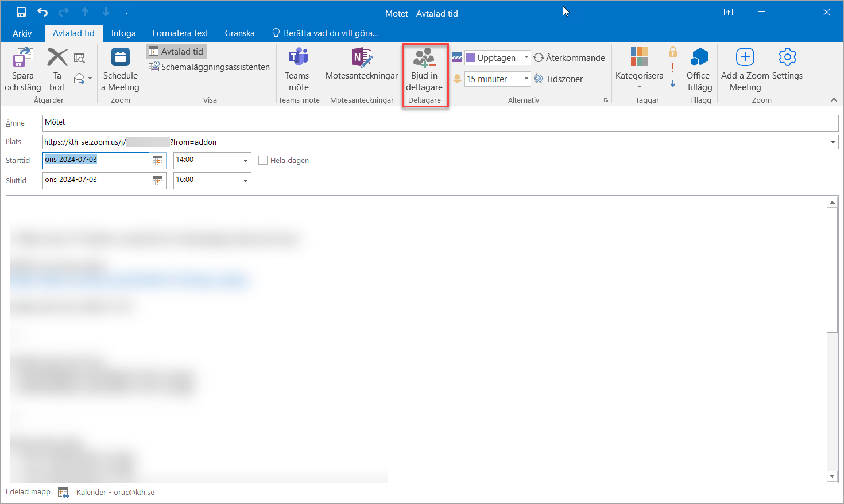Screen dimensions: 844x504
Task: Click the Ämne subject input field
Action: coord(440,123)
